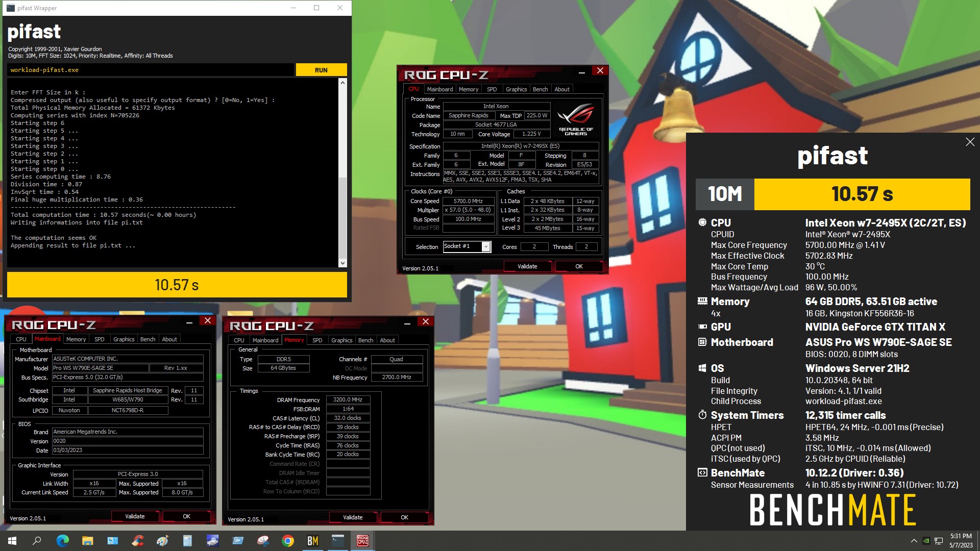980x551 pixels.
Task: Click OK in Mainboard window
Action: 186,516
